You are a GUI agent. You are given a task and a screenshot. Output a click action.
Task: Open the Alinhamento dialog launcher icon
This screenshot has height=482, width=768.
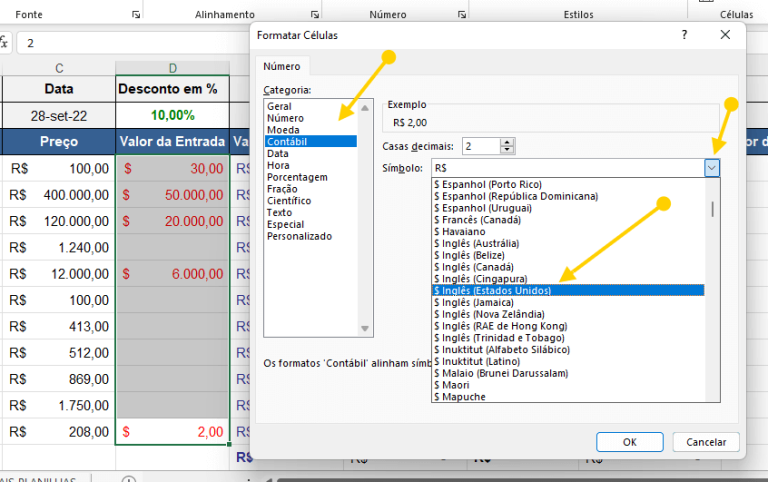click(x=315, y=15)
